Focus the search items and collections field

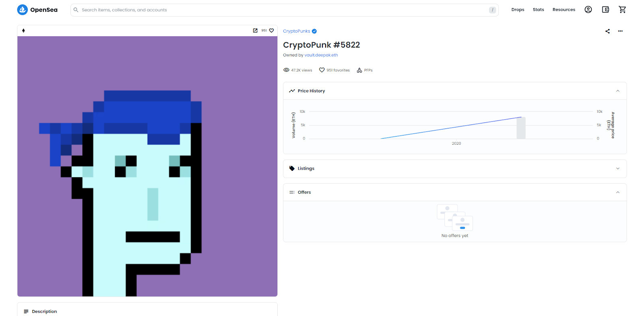point(284,10)
